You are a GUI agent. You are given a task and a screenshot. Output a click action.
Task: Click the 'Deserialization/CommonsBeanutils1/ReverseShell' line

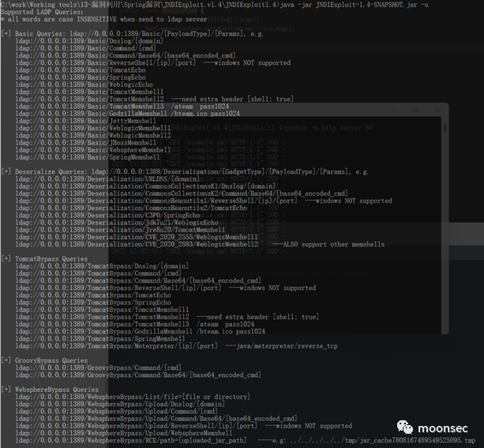[204, 201]
